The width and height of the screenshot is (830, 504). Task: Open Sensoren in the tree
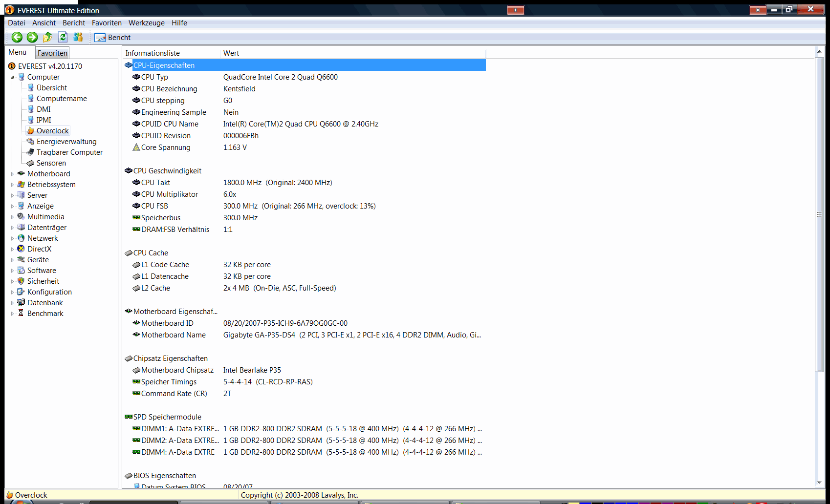(x=51, y=163)
